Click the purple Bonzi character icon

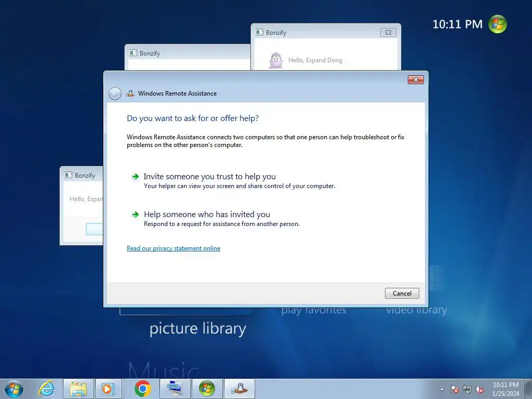tap(276, 61)
